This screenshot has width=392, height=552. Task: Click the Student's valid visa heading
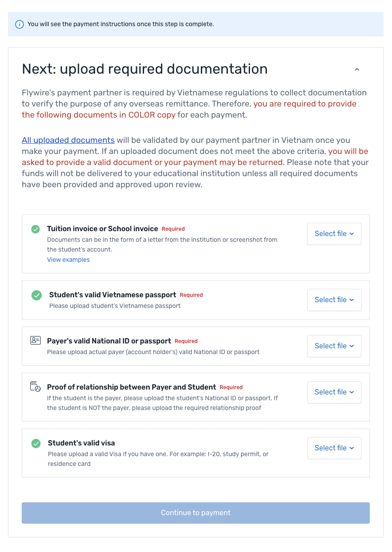click(x=81, y=443)
